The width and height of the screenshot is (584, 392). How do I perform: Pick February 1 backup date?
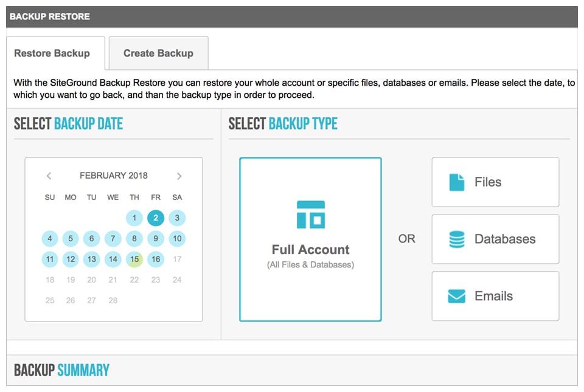134,218
